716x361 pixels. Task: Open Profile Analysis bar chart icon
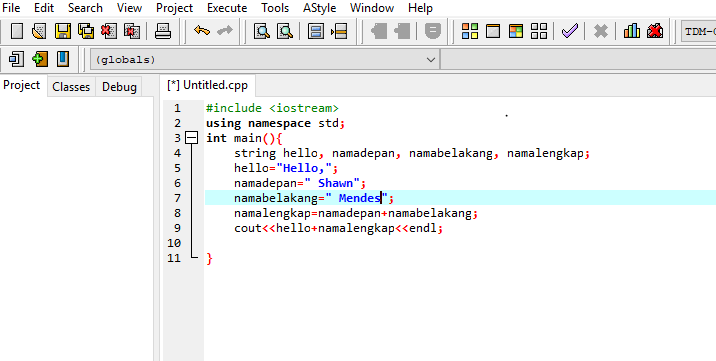coord(632,31)
